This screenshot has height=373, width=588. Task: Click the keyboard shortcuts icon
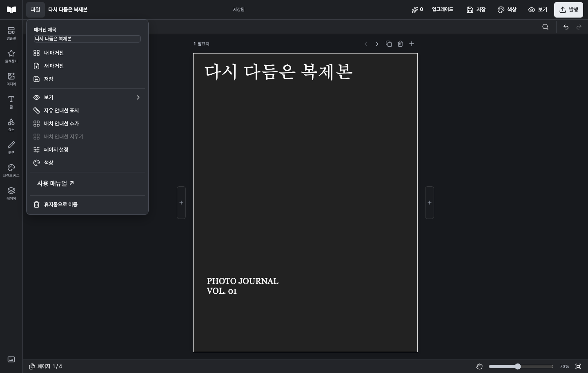(11, 360)
